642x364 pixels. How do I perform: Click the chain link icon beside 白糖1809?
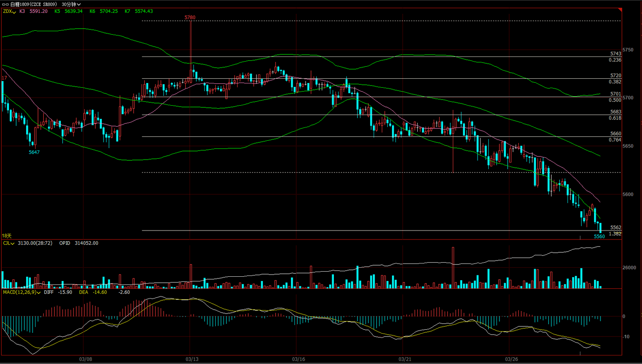point(6,4)
